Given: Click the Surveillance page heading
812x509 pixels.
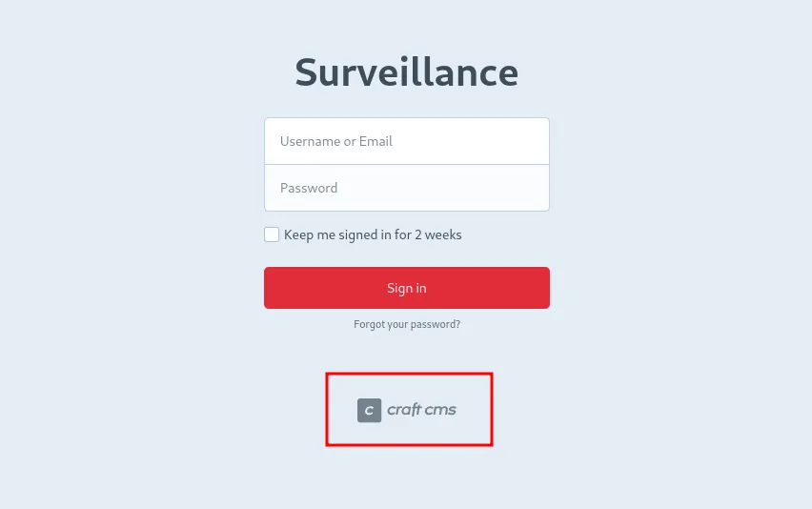Looking at the screenshot, I should 407,72.
